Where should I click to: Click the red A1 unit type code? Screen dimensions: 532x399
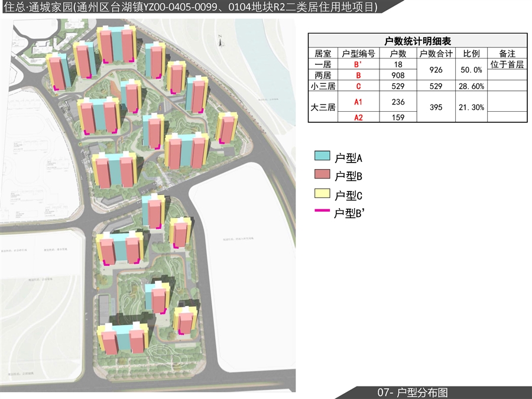point(358,102)
